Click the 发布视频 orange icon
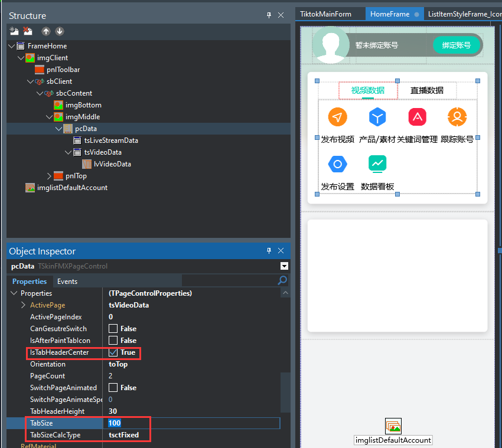 [x=337, y=117]
